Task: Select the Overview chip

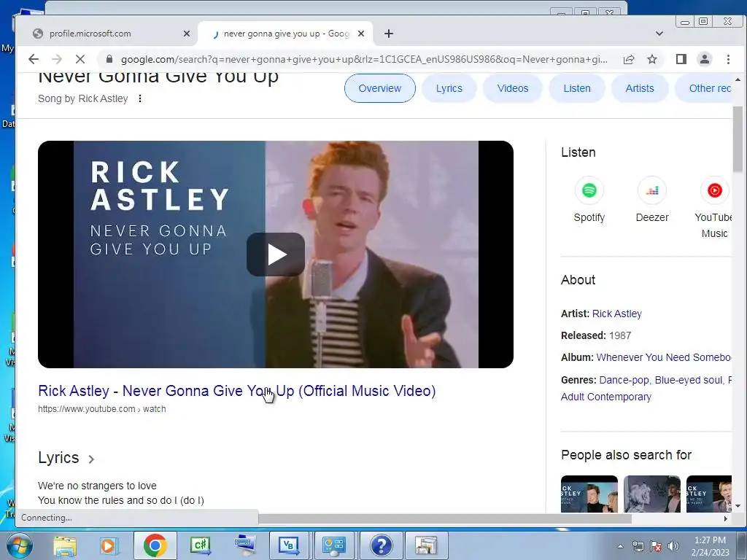Action: click(x=379, y=88)
